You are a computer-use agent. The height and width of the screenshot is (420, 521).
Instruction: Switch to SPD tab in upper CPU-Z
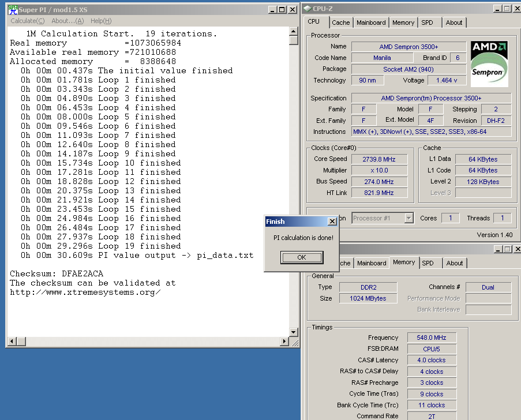pos(428,22)
